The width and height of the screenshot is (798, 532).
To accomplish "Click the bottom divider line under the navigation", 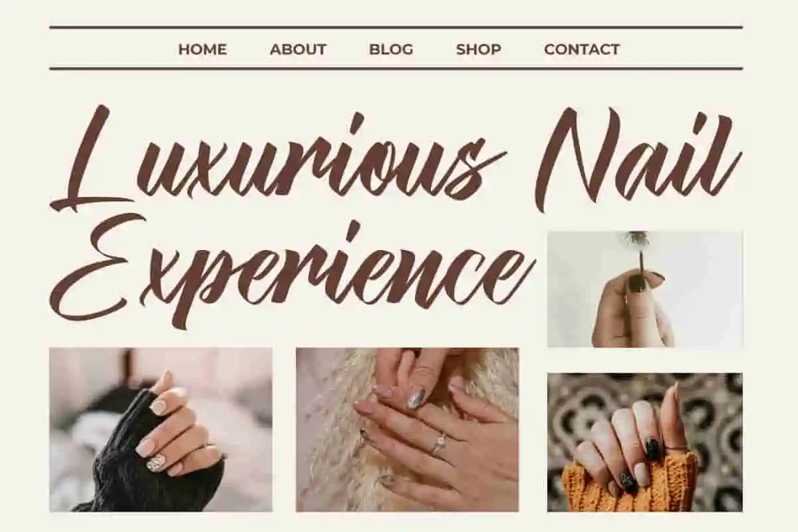I will tap(396, 68).
